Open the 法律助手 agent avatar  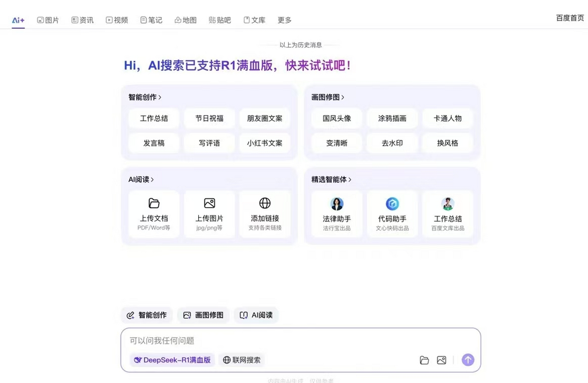click(x=337, y=204)
